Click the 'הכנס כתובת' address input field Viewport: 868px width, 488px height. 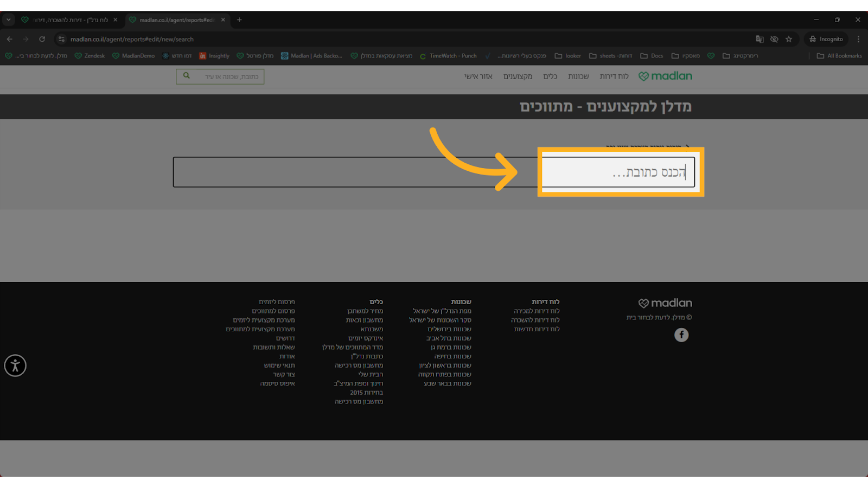tap(433, 172)
